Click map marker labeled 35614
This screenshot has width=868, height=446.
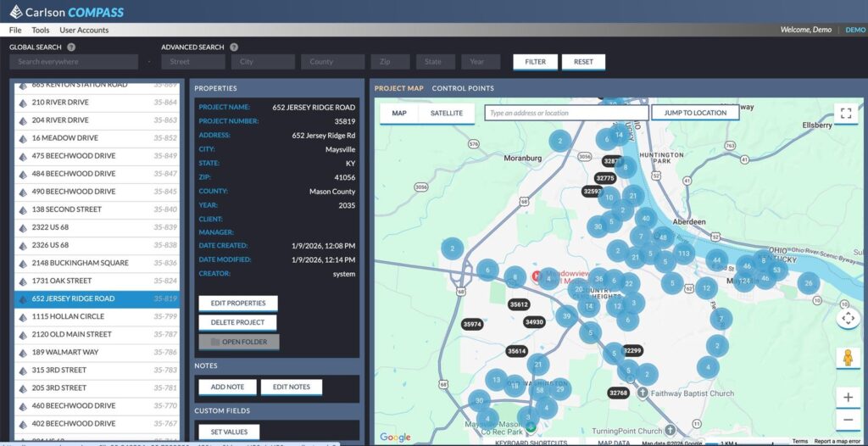(x=516, y=351)
